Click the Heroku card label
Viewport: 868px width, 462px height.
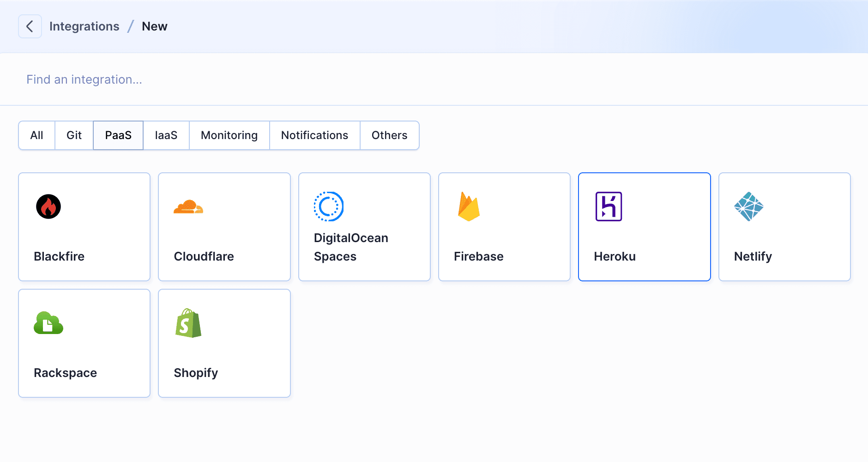pos(615,256)
